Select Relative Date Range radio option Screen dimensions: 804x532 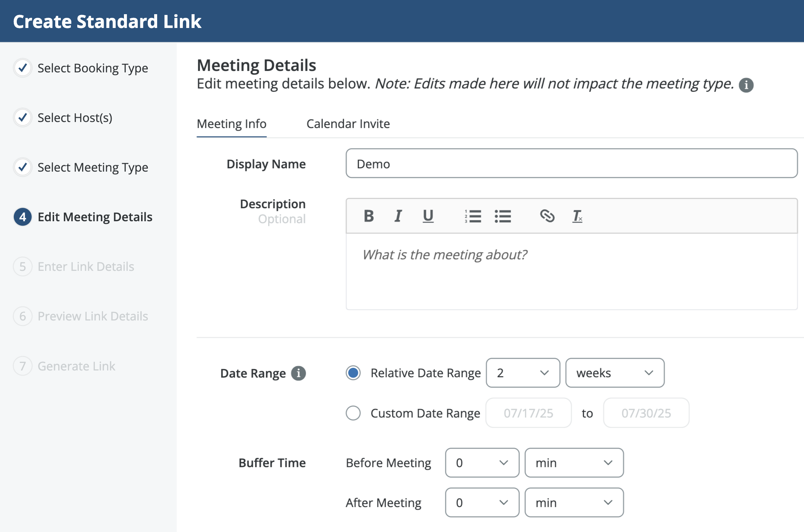353,373
